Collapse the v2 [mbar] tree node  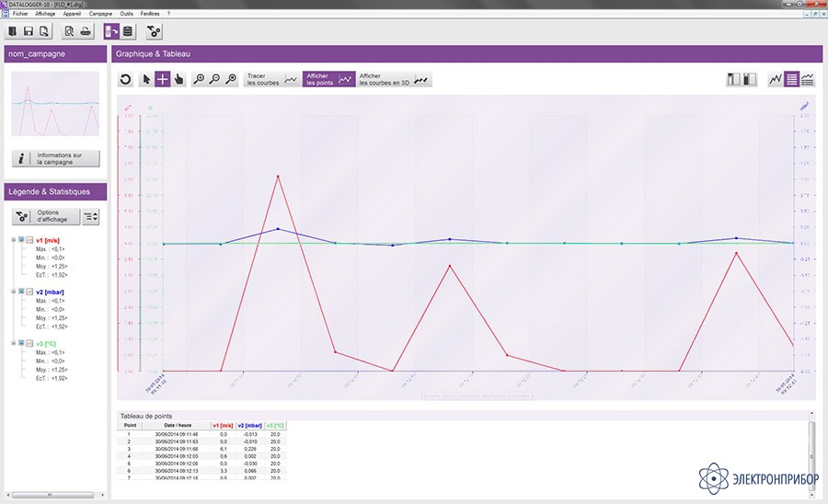click(x=14, y=292)
